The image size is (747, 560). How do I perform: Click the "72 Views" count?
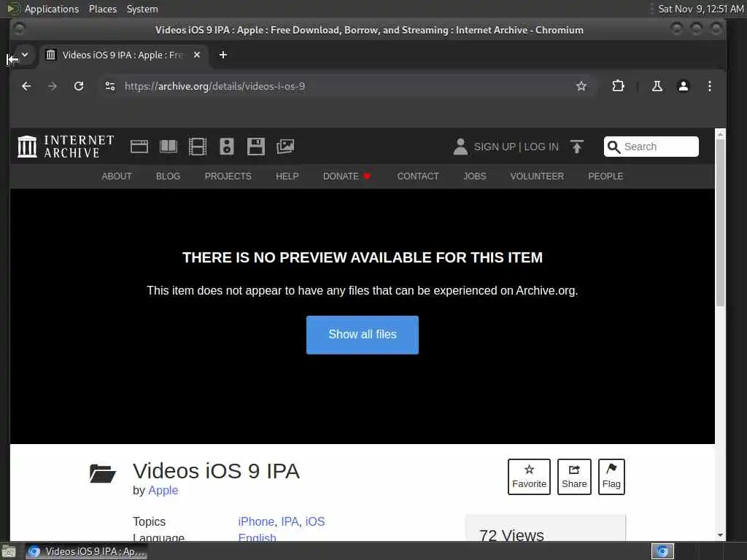click(x=511, y=535)
